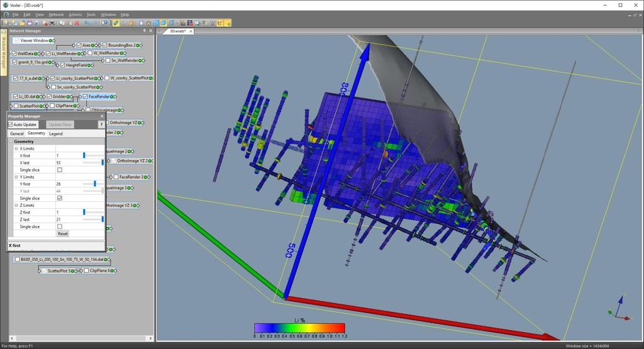This screenshot has height=349, width=644.
Task: Click the last yellow toolbar icon
Action: pyautogui.click(x=228, y=23)
